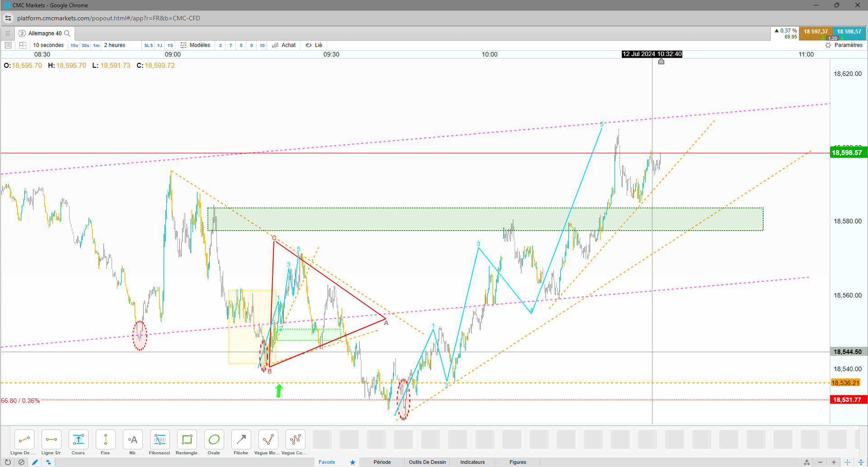Viewport: 868px width, 467px height.
Task: Toggle the blue pencil drawing mode
Action: coord(35,462)
